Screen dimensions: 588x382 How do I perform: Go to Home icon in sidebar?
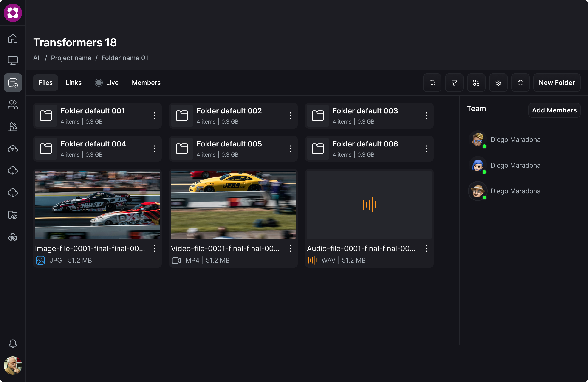coord(13,39)
